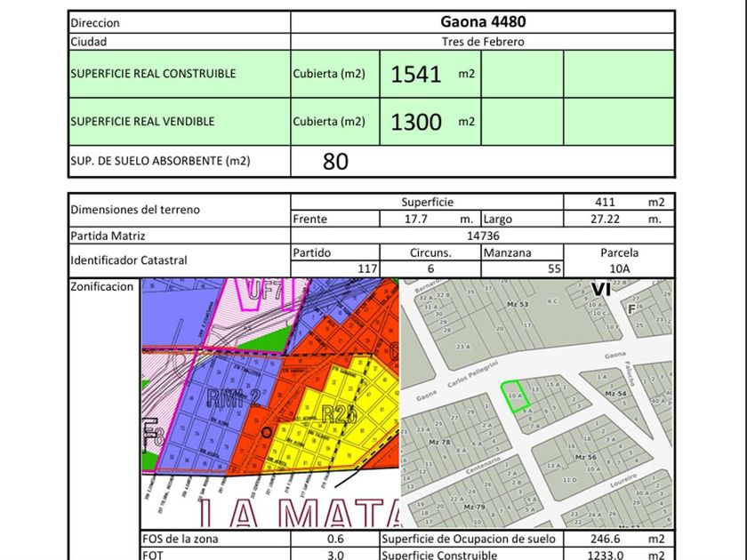Select the circunscripcion value 6
747x560 pixels.
430,269
